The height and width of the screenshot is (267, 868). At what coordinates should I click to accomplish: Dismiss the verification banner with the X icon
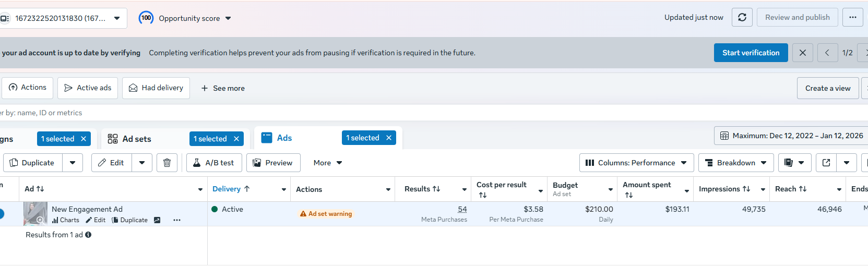pos(802,53)
